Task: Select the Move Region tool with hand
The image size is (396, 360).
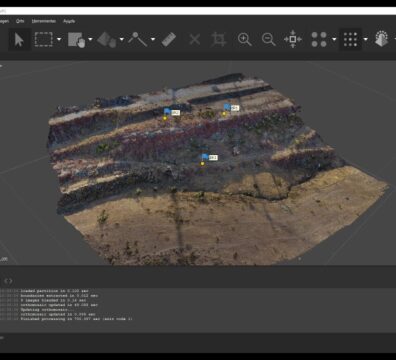Action: tap(77, 40)
